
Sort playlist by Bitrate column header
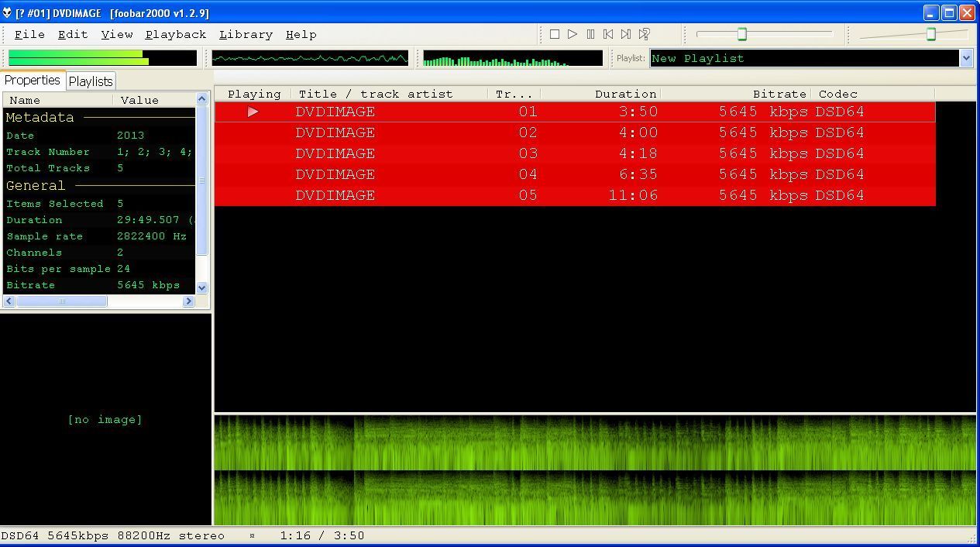(x=736, y=94)
